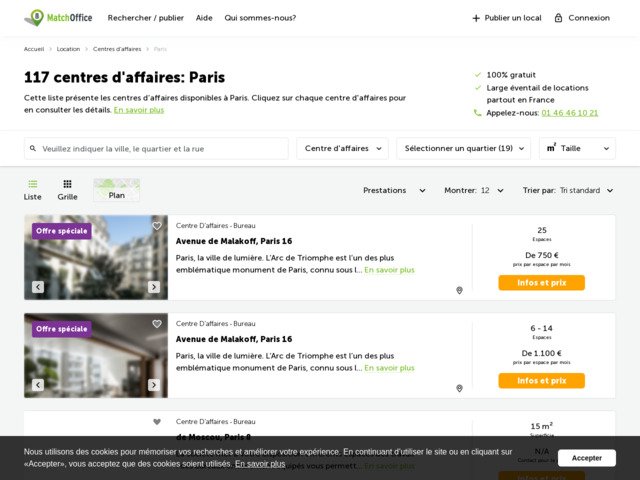Open the Taille size dropdown

coord(577,149)
